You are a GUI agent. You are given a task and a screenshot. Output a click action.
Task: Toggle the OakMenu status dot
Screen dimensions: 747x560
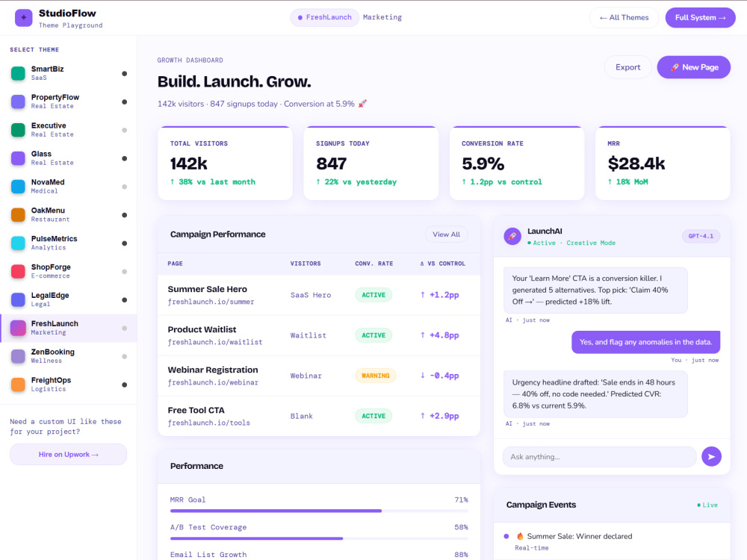tap(124, 215)
